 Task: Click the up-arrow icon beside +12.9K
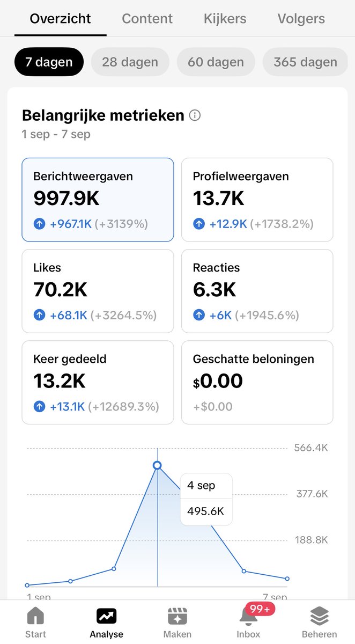click(x=199, y=224)
